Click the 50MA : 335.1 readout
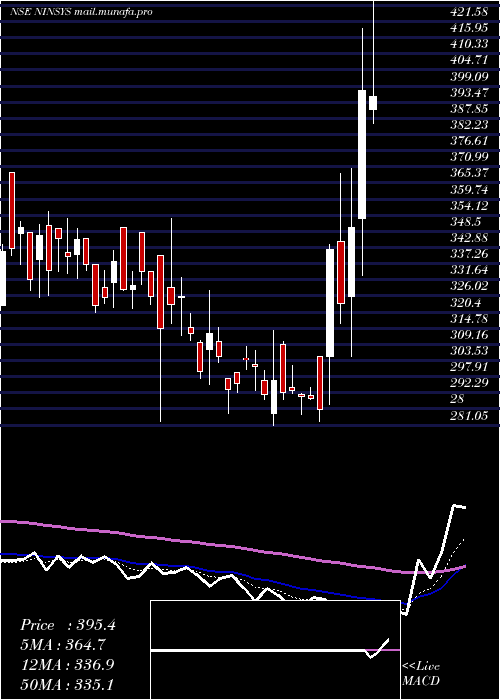Screen dimensions: 500x700 click(x=67, y=684)
